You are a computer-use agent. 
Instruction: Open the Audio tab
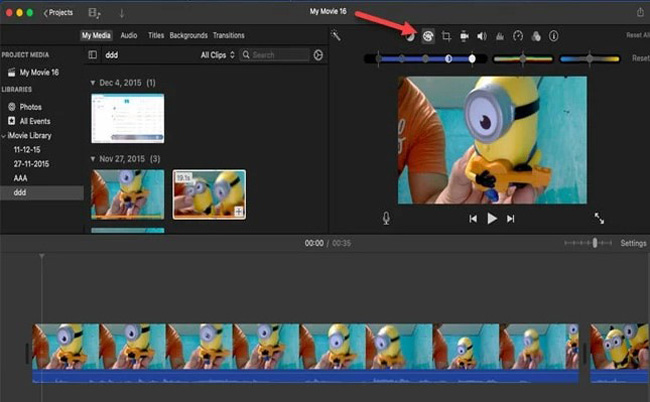(x=129, y=36)
